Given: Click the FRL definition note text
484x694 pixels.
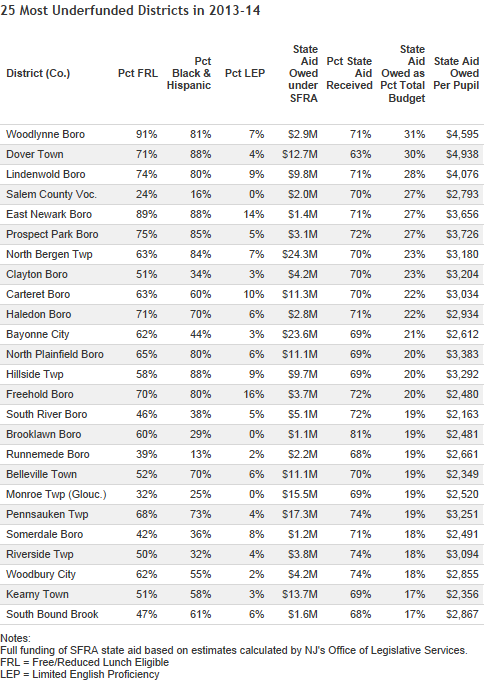Looking at the screenshot, I should click(x=85, y=663).
